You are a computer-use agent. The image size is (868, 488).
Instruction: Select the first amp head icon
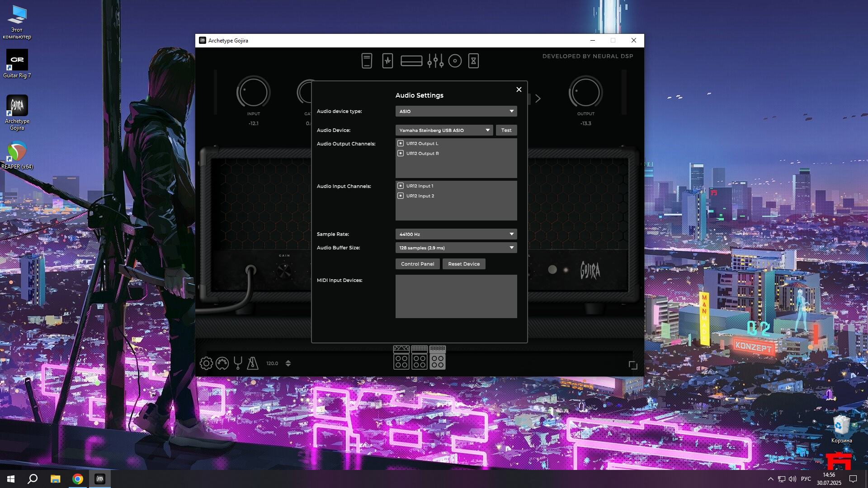tap(401, 358)
